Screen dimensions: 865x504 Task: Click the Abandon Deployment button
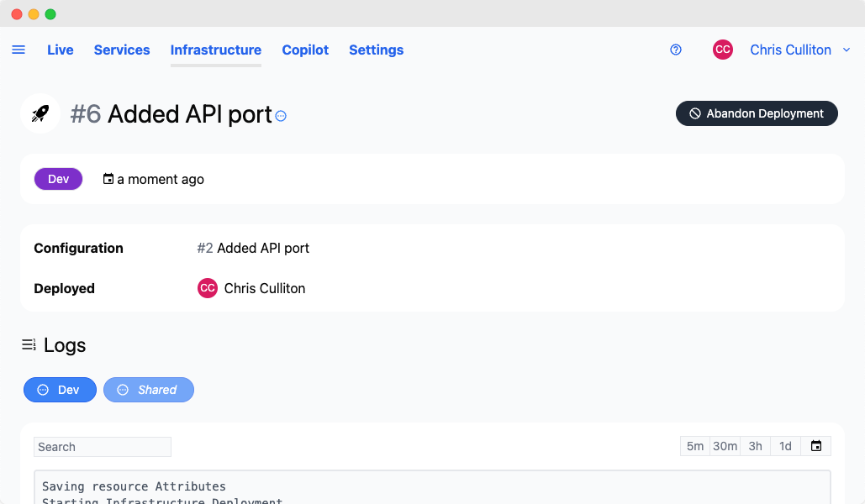point(757,113)
